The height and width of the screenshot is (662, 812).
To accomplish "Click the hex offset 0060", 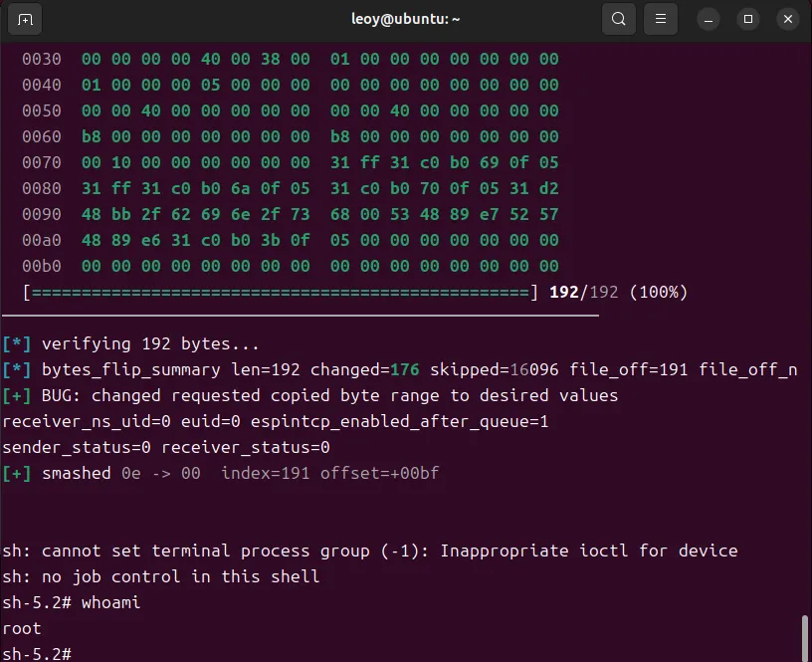I will (x=42, y=136).
